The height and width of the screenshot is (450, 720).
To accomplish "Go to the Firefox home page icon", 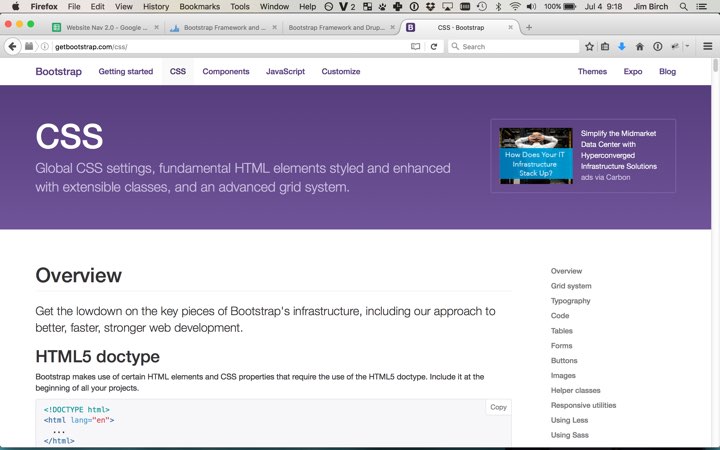I will (x=640, y=46).
